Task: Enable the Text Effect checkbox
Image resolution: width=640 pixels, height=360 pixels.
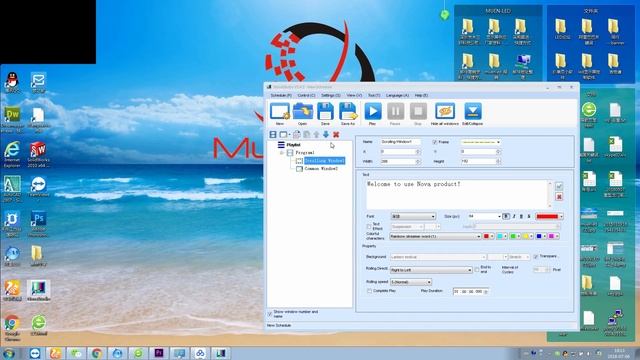Action: 369,227
